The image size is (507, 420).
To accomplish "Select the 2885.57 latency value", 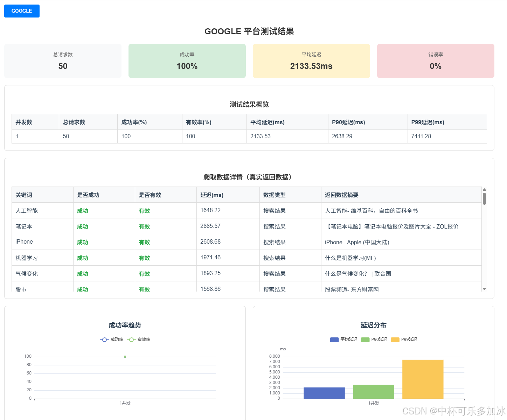I will [210, 226].
